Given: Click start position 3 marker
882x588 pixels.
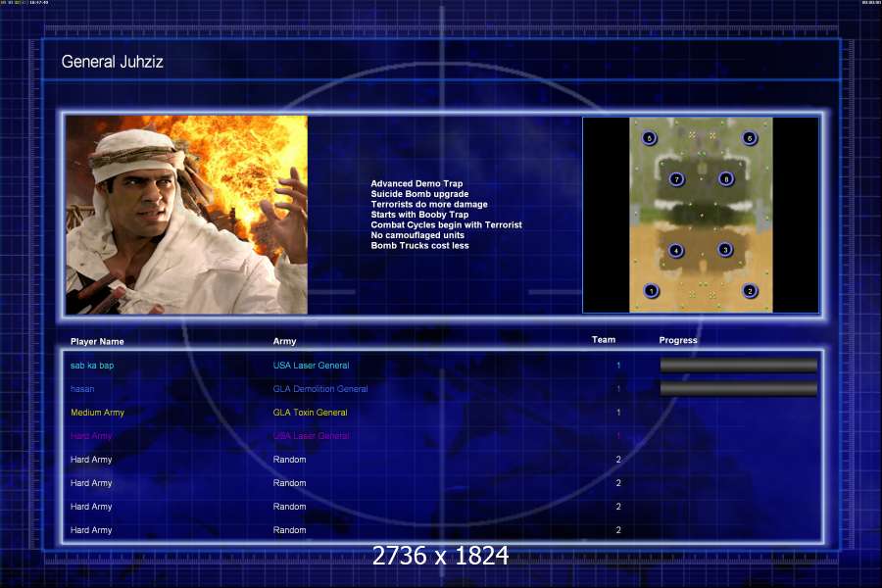Looking at the screenshot, I should point(725,250).
